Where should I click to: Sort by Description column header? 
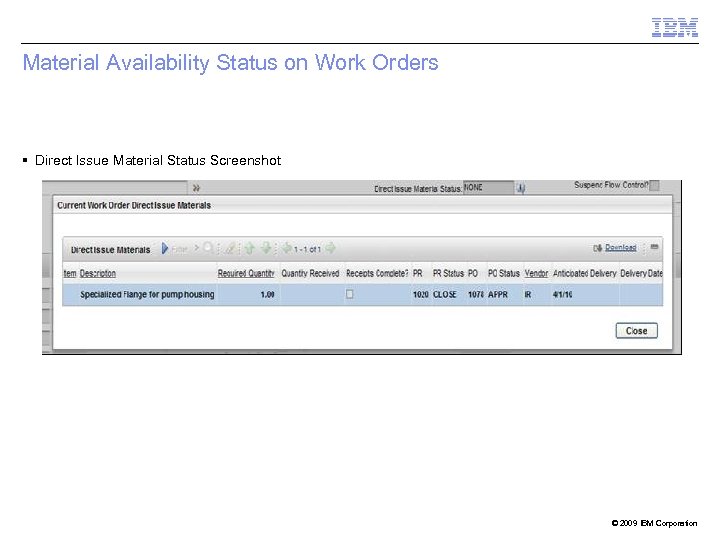pyautogui.click(x=98, y=273)
